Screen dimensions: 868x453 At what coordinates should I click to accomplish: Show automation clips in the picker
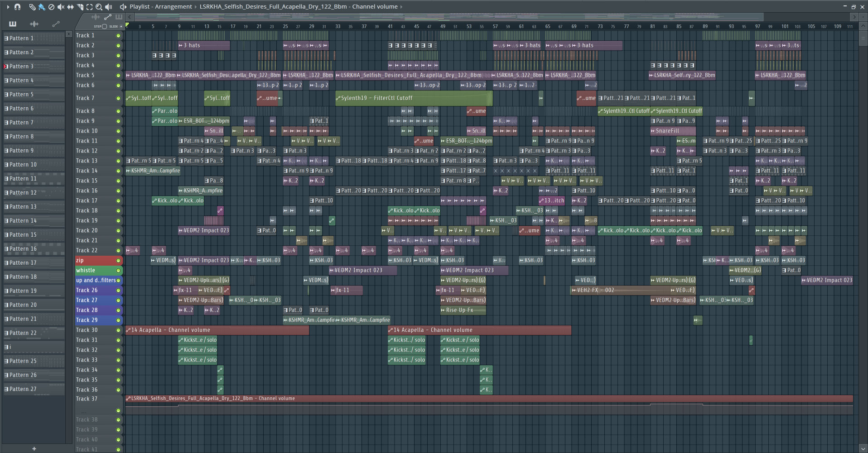[x=56, y=24]
